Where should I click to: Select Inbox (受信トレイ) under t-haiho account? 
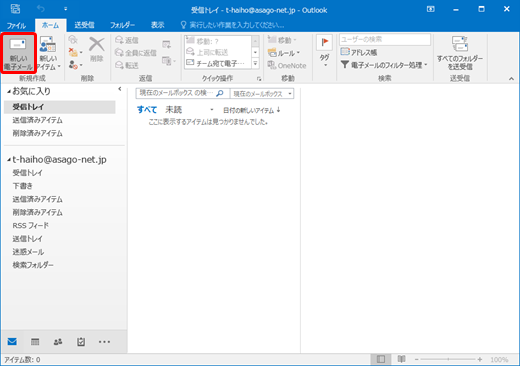pos(27,173)
